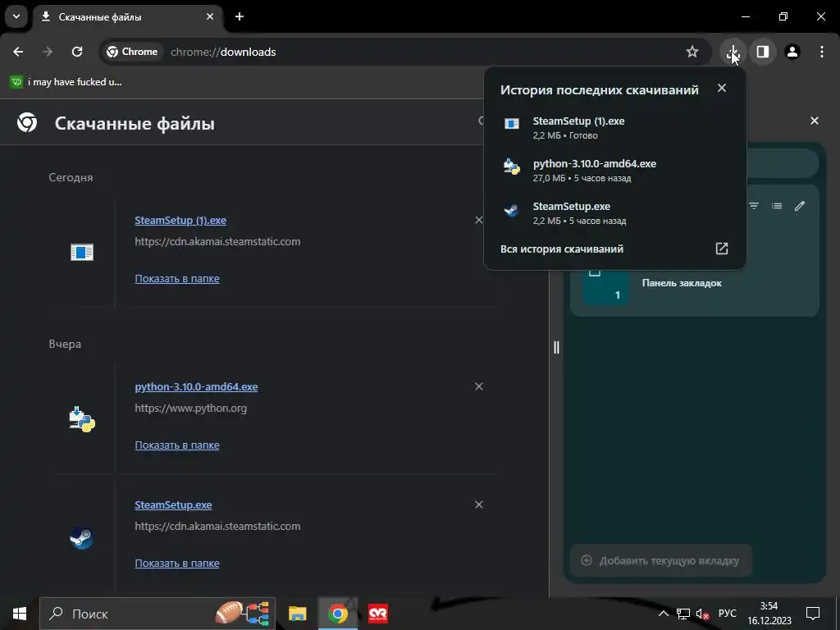Click the muted volume icon in tray
The height and width of the screenshot is (630, 840).
702,614
